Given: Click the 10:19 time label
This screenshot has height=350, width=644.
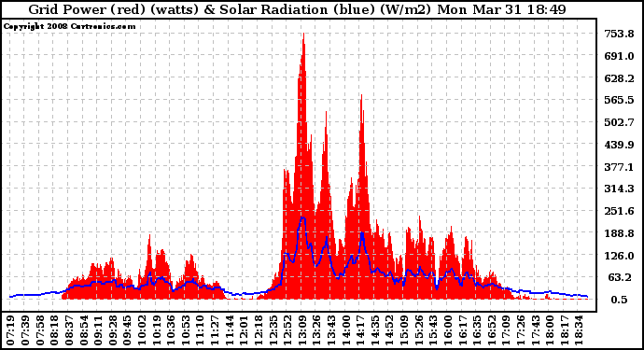Looking at the screenshot, I should pos(156,330).
